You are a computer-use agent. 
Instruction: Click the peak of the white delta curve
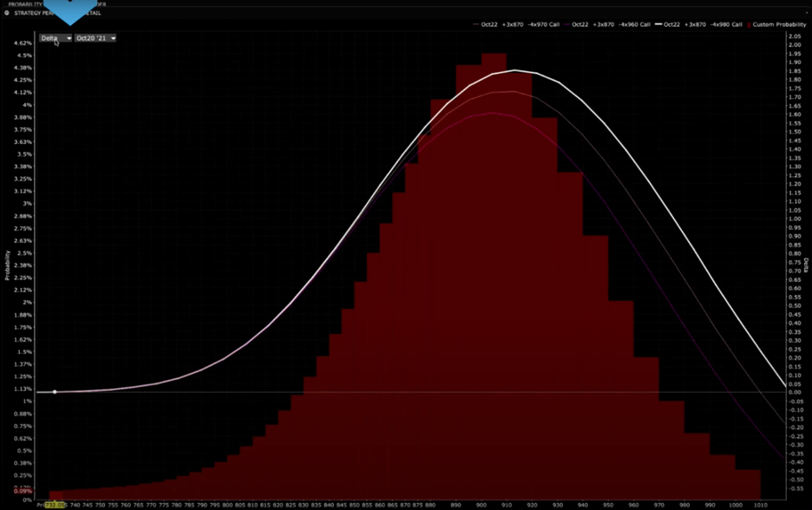514,70
